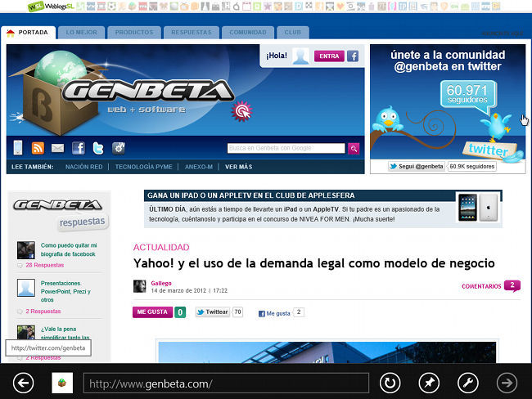This screenshot has width=532, height=399.
Task: Click the iPad product image in contest banner
Action: click(478, 208)
